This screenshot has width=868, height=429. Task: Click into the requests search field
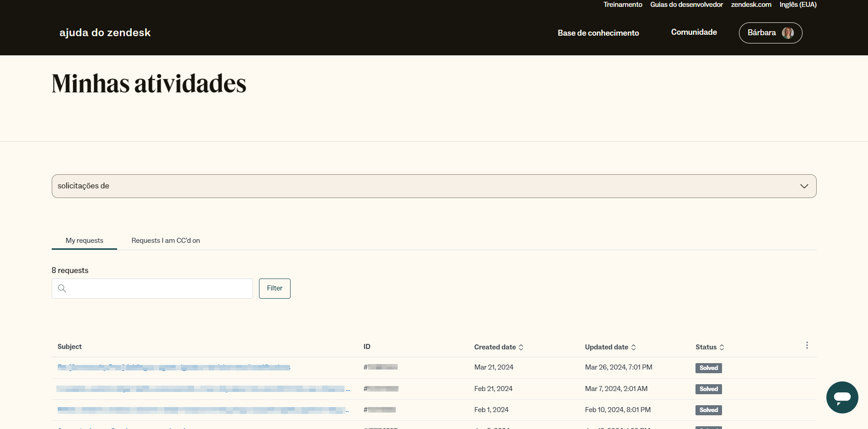(x=158, y=289)
